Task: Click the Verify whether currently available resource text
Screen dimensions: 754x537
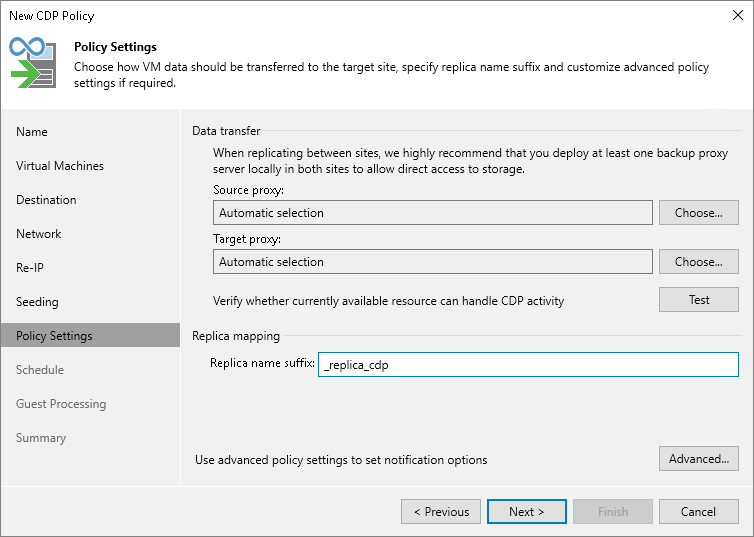Action: pos(389,301)
